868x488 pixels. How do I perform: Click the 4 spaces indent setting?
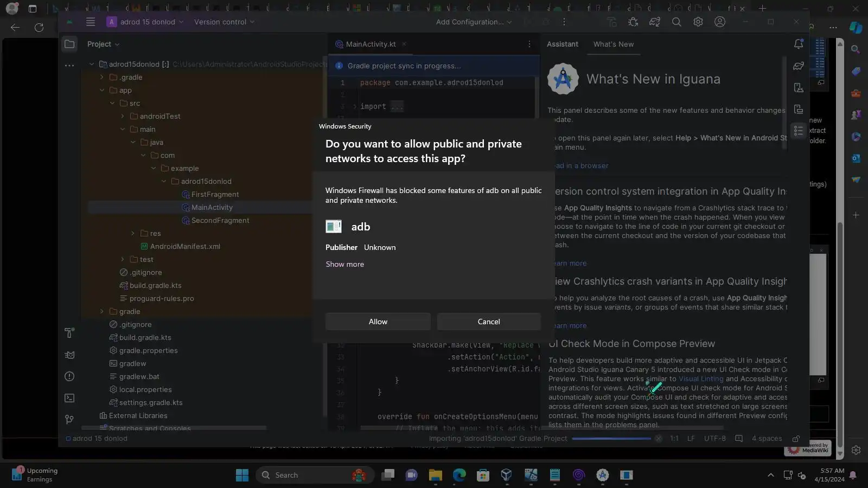click(767, 439)
